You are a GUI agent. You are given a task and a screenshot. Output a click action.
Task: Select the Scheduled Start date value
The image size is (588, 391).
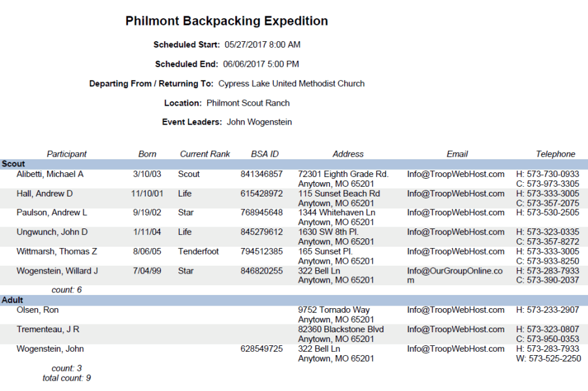coord(263,44)
